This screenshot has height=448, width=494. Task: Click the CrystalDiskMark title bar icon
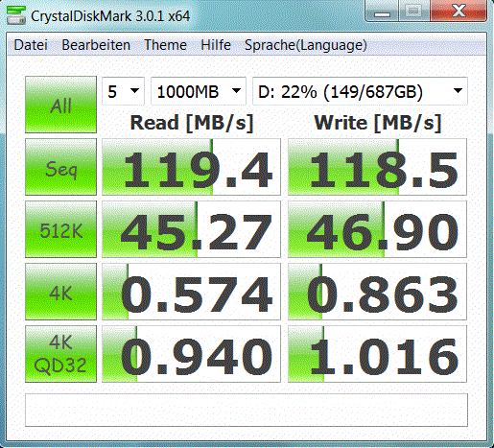[16, 15]
